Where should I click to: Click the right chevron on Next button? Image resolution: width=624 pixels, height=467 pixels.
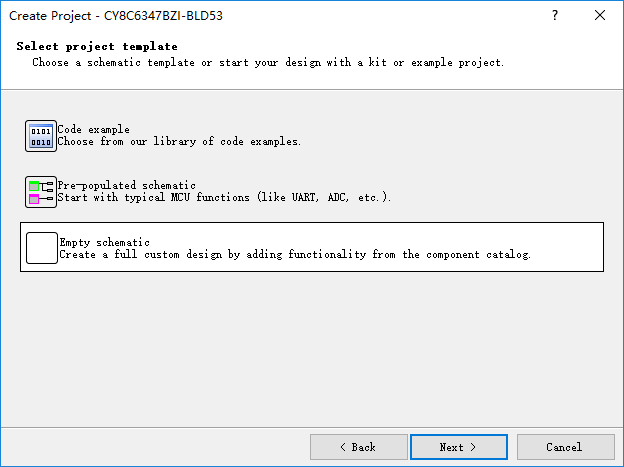click(473, 447)
